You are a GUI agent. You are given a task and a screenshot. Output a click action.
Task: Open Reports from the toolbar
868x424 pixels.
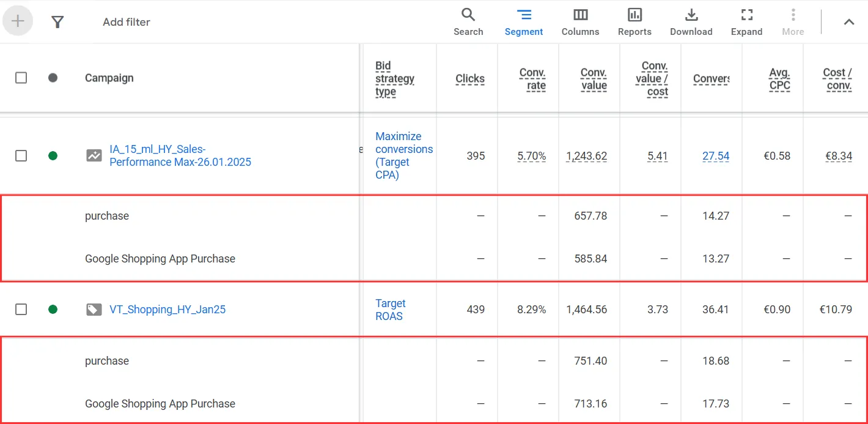coord(634,22)
